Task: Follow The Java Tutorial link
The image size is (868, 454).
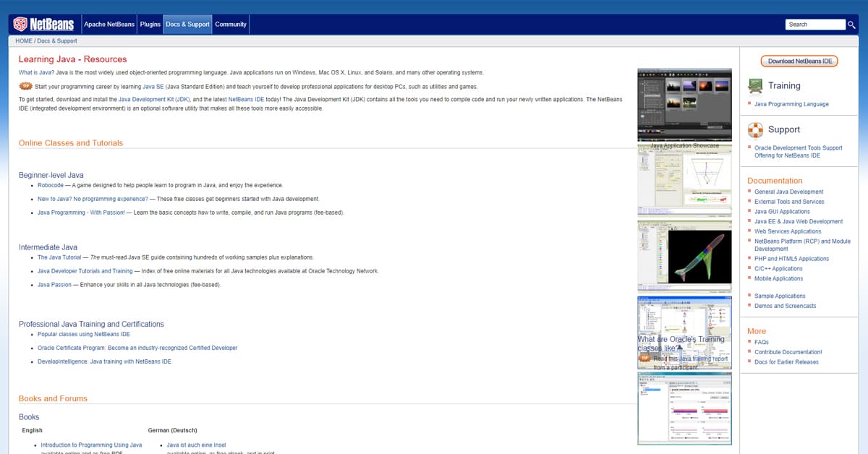Action: pyautogui.click(x=59, y=257)
